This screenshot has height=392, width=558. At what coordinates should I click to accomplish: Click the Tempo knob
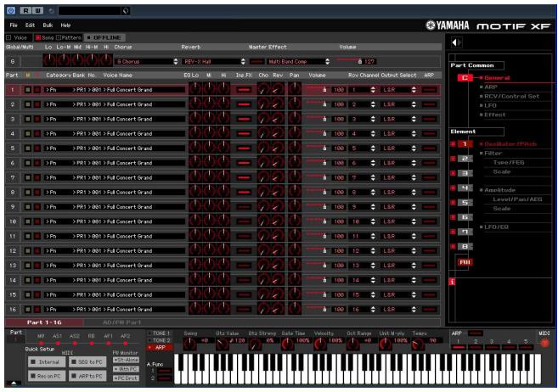[x=418, y=344]
